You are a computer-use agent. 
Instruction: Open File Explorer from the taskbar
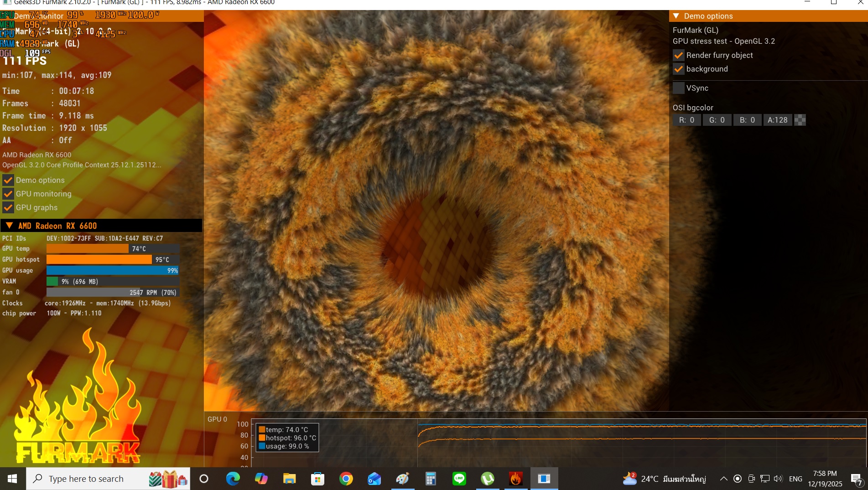click(289, 479)
